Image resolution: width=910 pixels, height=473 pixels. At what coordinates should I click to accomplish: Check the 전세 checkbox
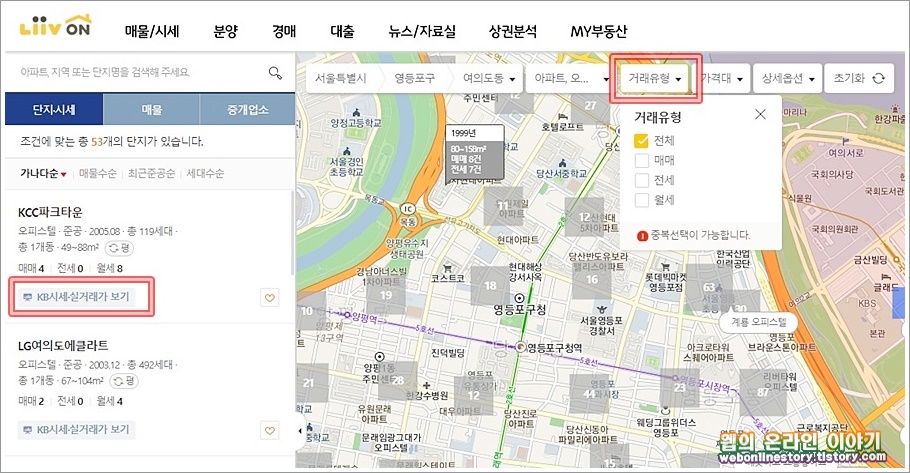[x=641, y=180]
